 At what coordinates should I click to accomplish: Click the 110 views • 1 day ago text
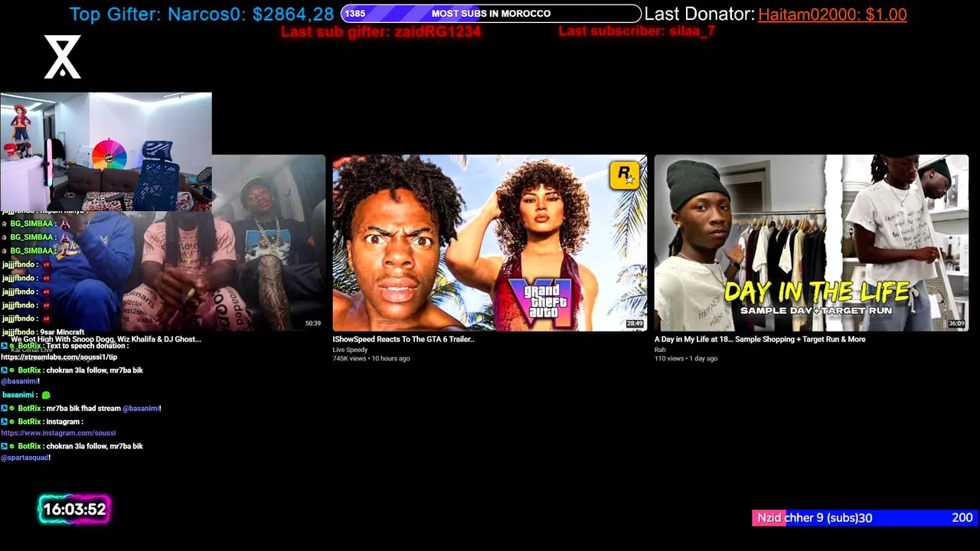[x=685, y=358]
